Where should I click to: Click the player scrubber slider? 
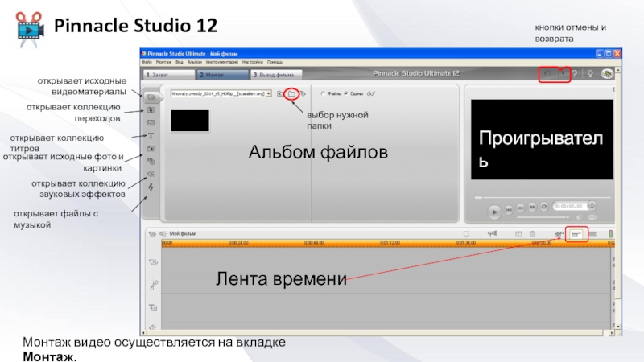[480, 196]
